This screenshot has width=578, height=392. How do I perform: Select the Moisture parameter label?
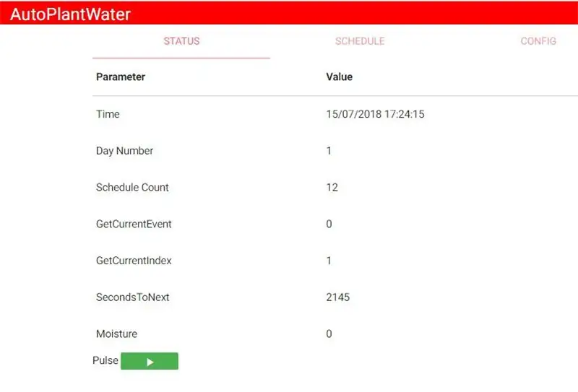(x=116, y=334)
